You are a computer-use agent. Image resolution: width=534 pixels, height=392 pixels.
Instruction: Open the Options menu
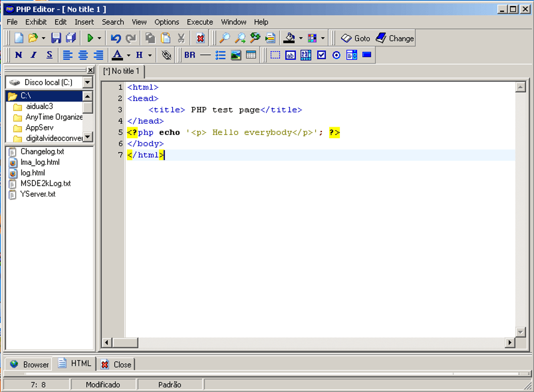(166, 22)
